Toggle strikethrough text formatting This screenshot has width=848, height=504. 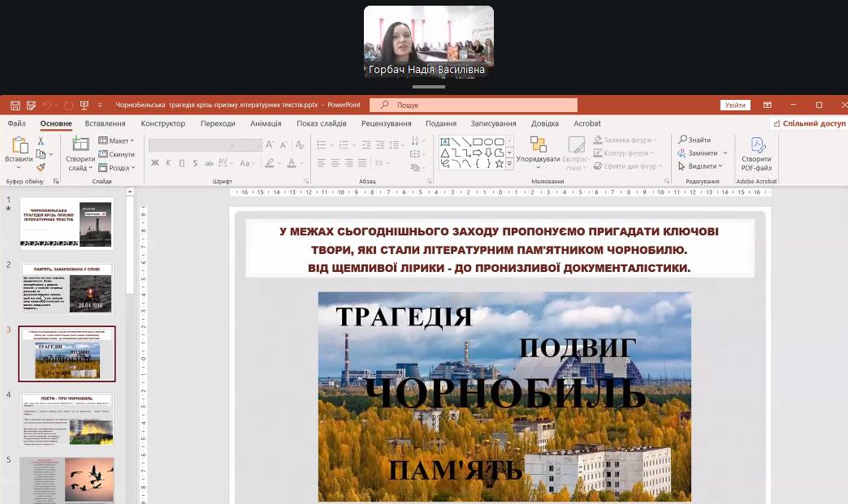[209, 163]
